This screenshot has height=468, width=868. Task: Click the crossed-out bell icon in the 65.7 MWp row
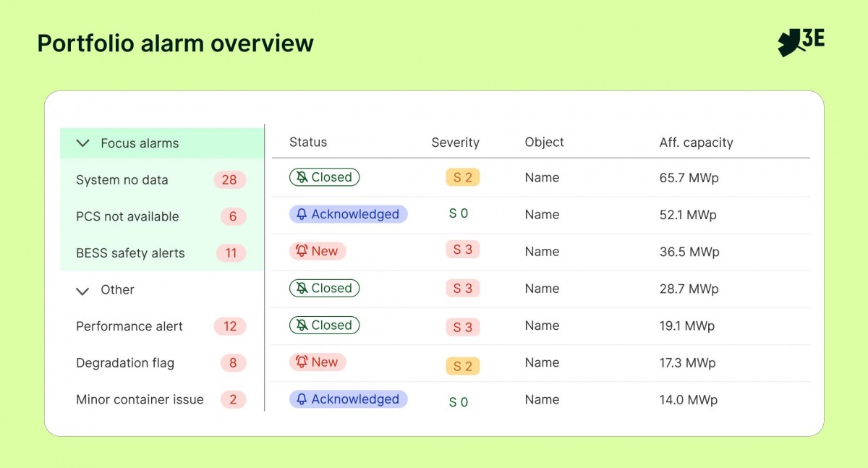point(301,177)
